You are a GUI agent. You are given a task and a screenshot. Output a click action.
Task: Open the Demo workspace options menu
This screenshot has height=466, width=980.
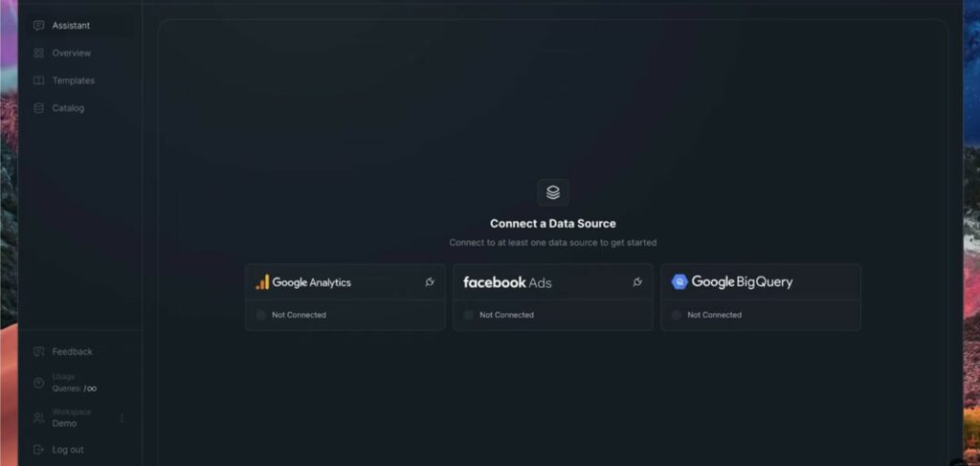[x=122, y=418]
